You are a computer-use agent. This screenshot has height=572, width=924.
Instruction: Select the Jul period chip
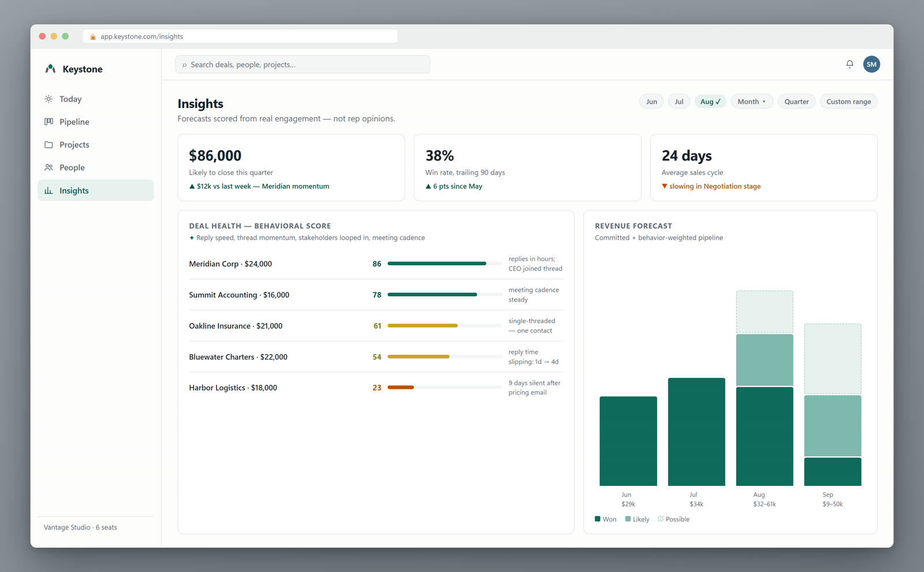(x=679, y=102)
